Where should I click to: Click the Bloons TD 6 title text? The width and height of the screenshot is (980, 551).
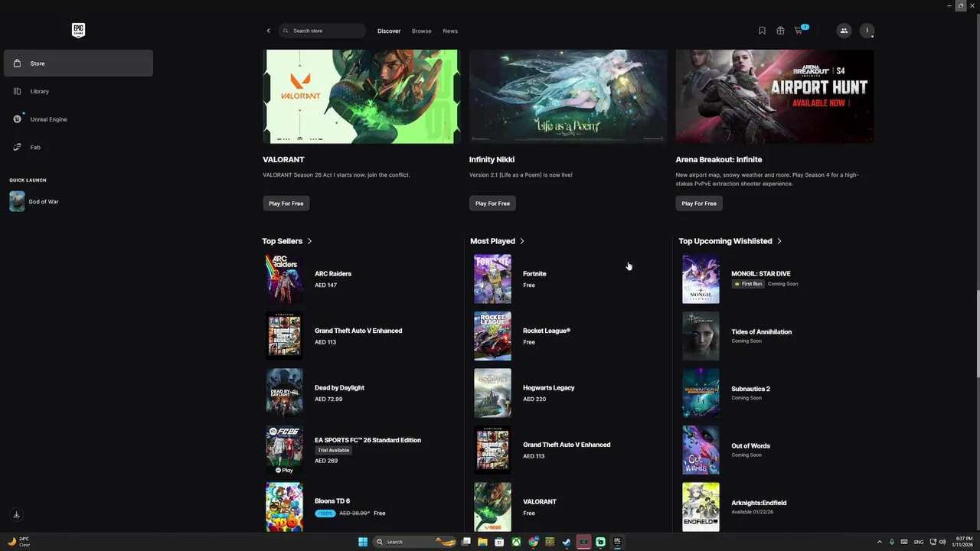[332, 501]
